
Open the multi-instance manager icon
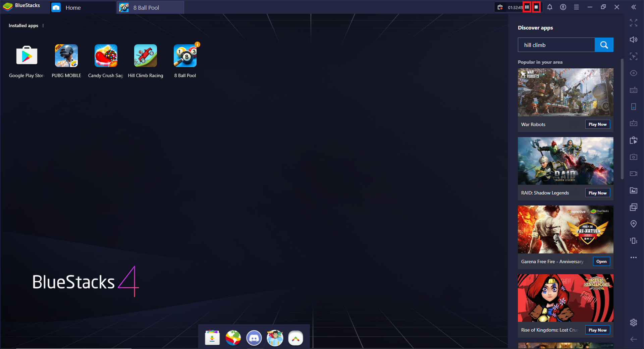[633, 207]
